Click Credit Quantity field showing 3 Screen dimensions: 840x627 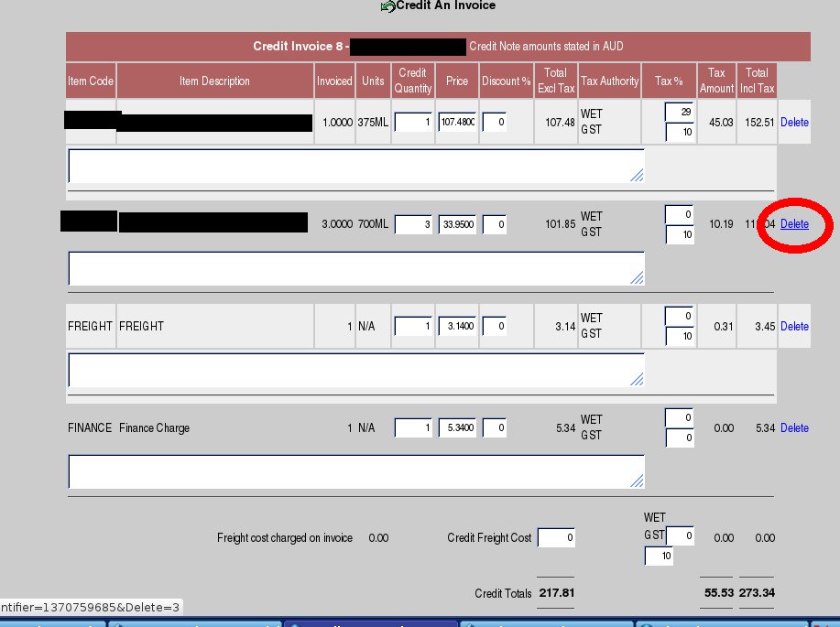pyautogui.click(x=413, y=224)
